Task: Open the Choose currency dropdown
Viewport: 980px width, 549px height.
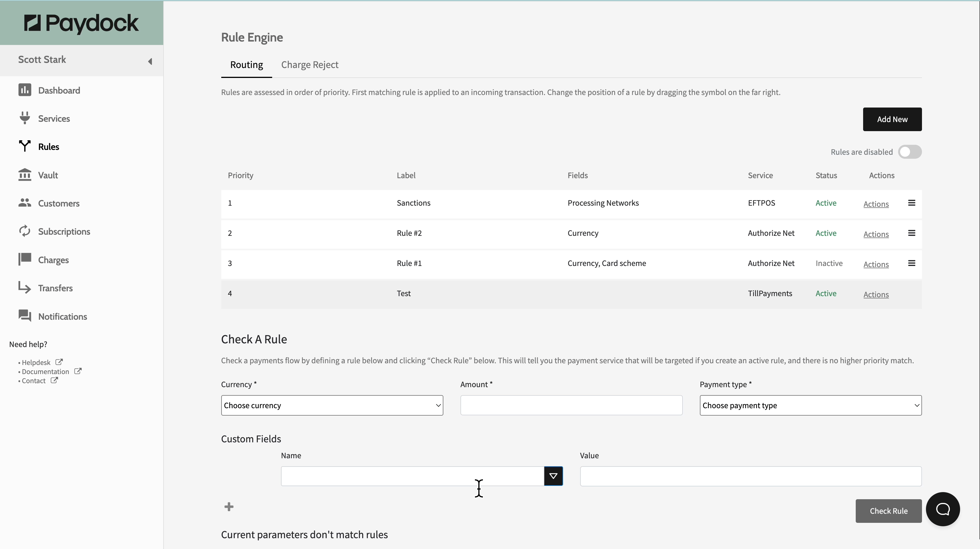Action: (332, 405)
